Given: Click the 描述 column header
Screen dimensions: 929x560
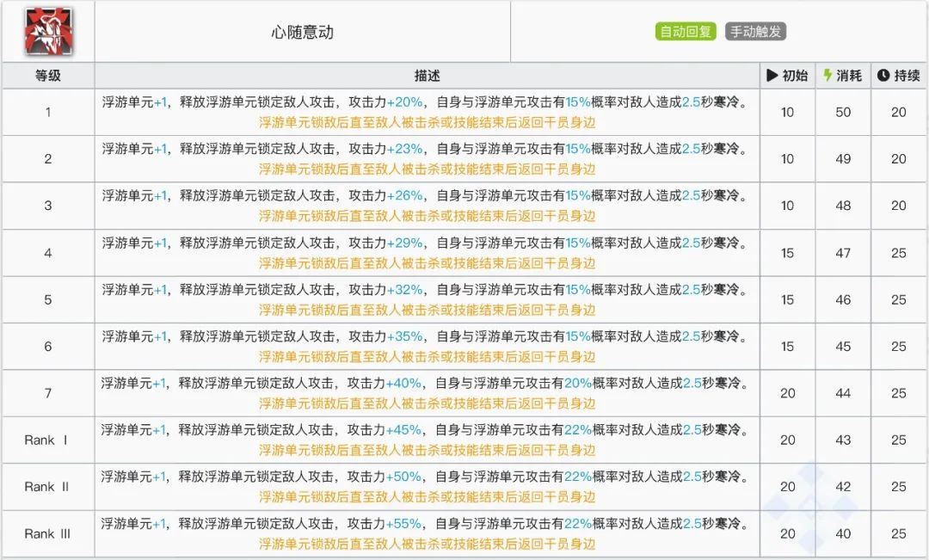Looking at the screenshot, I should (x=427, y=76).
